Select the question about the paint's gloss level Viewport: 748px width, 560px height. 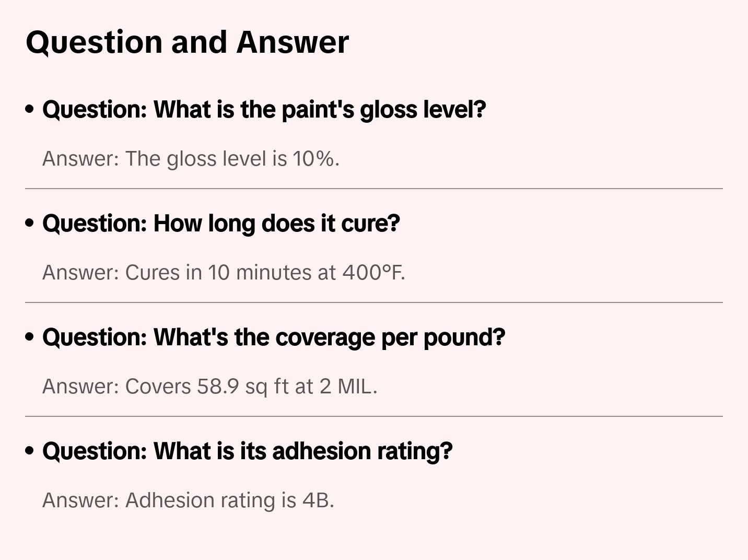pyautogui.click(x=264, y=110)
